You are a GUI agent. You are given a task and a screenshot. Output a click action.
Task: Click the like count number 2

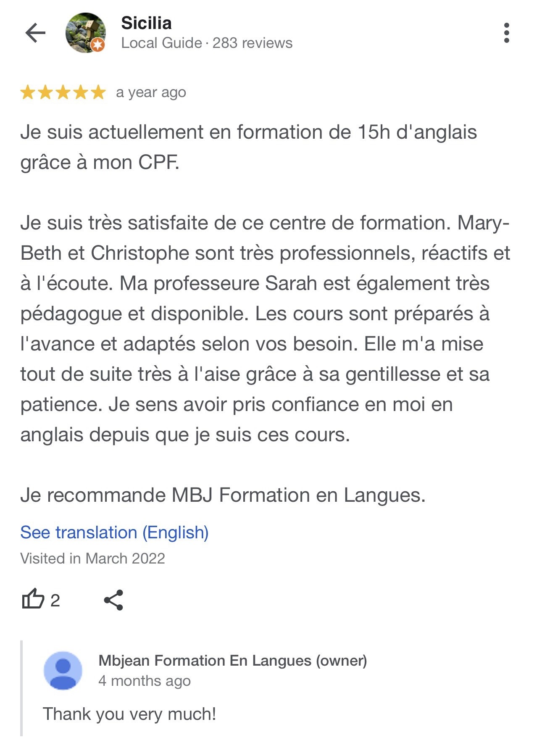(55, 601)
